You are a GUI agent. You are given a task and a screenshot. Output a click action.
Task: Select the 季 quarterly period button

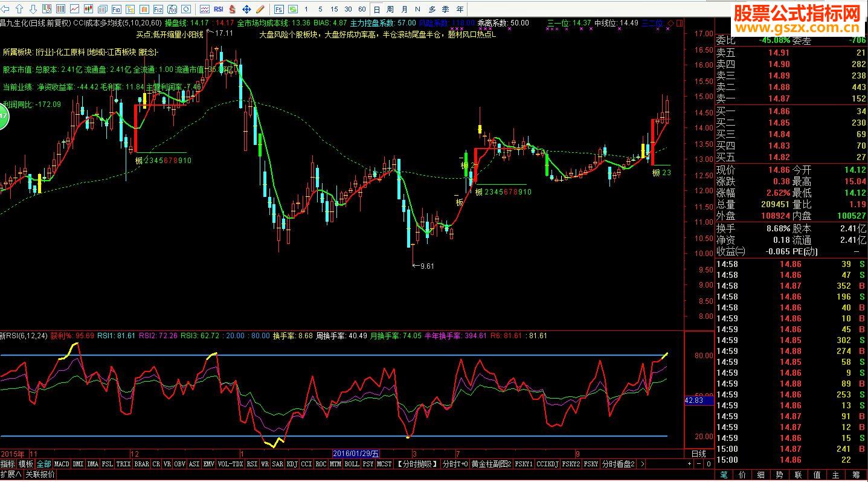(x=446, y=9)
